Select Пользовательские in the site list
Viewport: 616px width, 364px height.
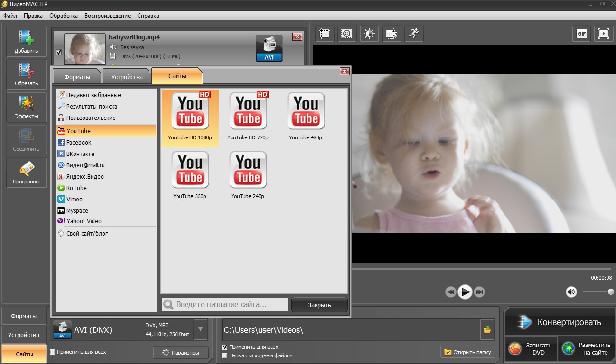pyautogui.click(x=106, y=118)
